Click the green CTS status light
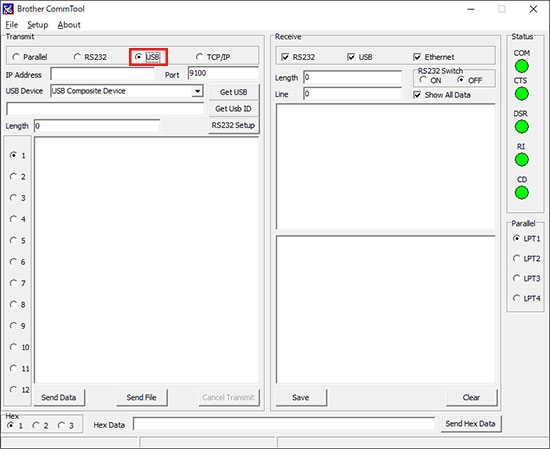The image size is (550, 449). click(x=522, y=94)
